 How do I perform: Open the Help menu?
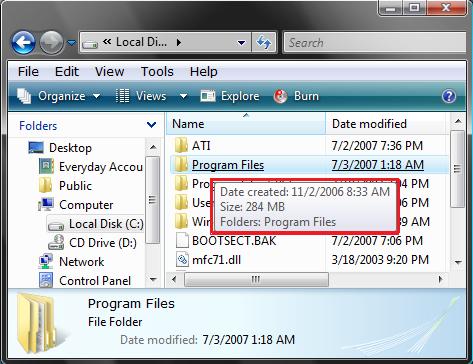click(x=204, y=72)
